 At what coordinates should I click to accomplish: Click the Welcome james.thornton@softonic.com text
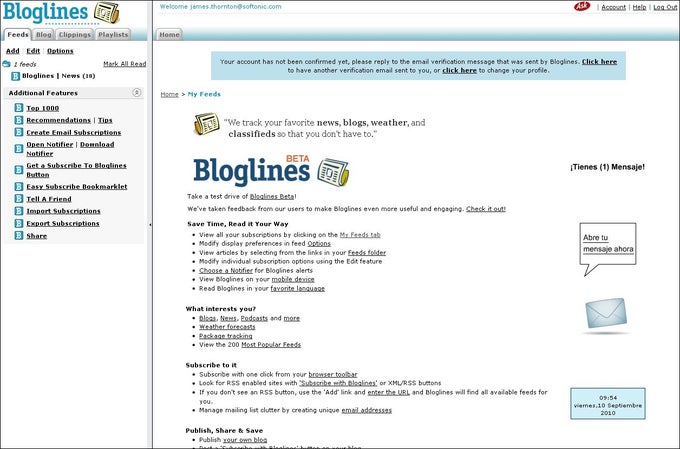click(x=220, y=7)
